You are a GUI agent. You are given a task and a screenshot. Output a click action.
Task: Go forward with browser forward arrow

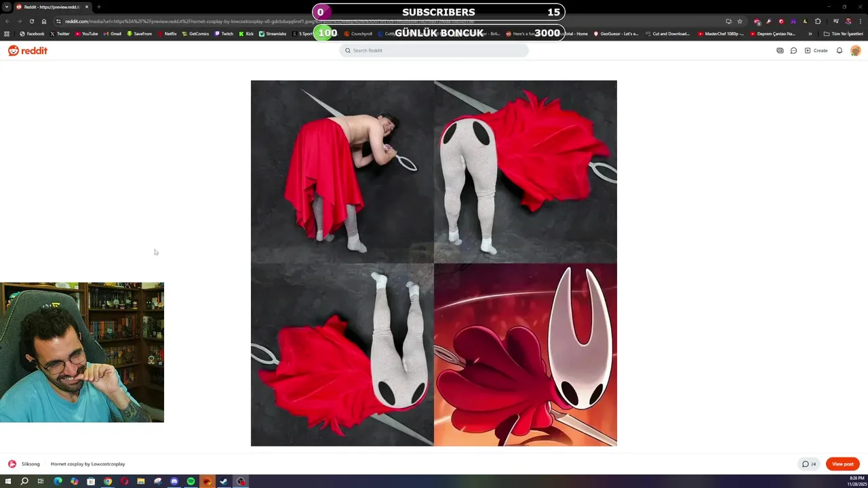[x=19, y=21]
